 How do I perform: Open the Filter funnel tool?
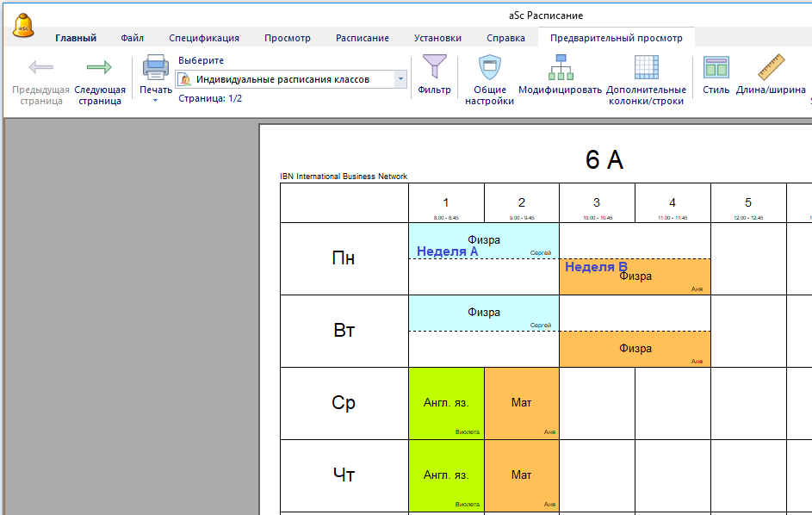point(434,68)
